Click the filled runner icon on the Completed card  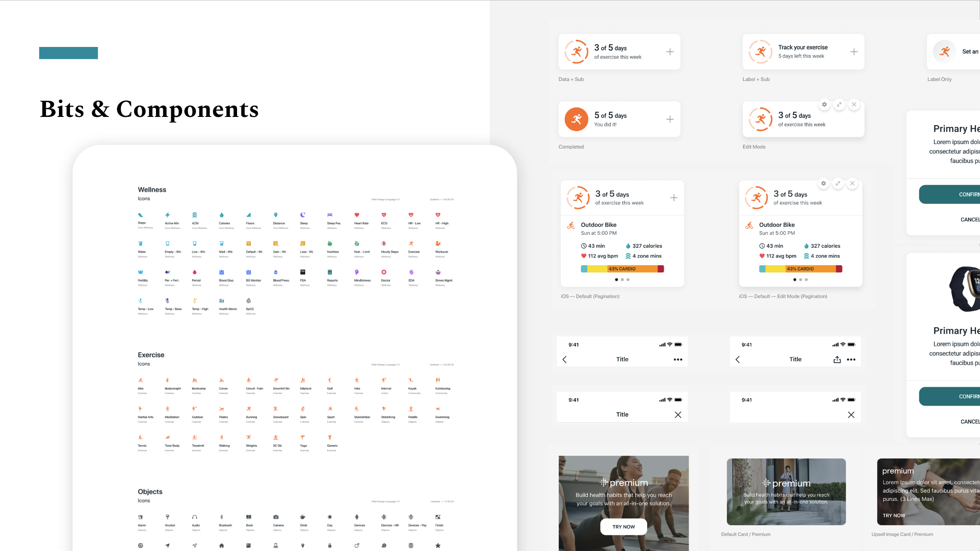[x=576, y=119]
